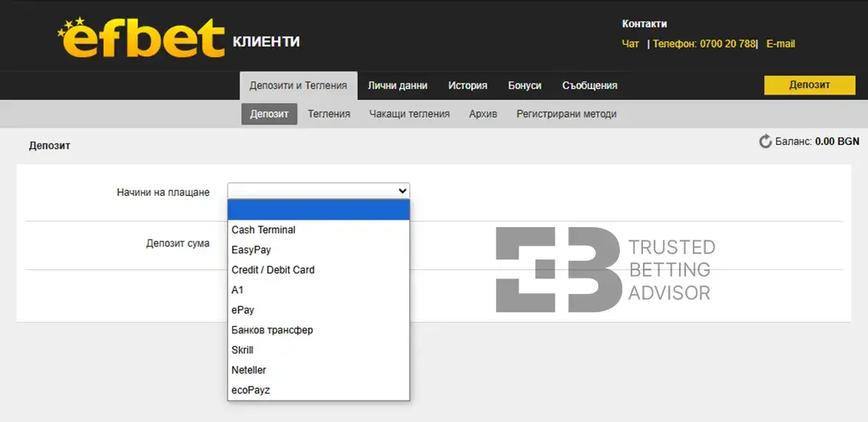
Task: Pick A1 payment method
Action: coord(318,290)
